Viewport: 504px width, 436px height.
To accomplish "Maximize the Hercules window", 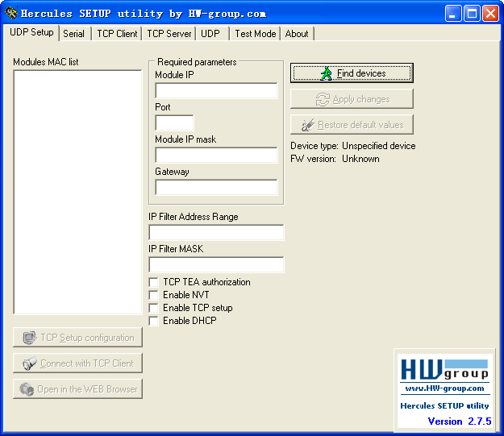I will pos(472,14).
